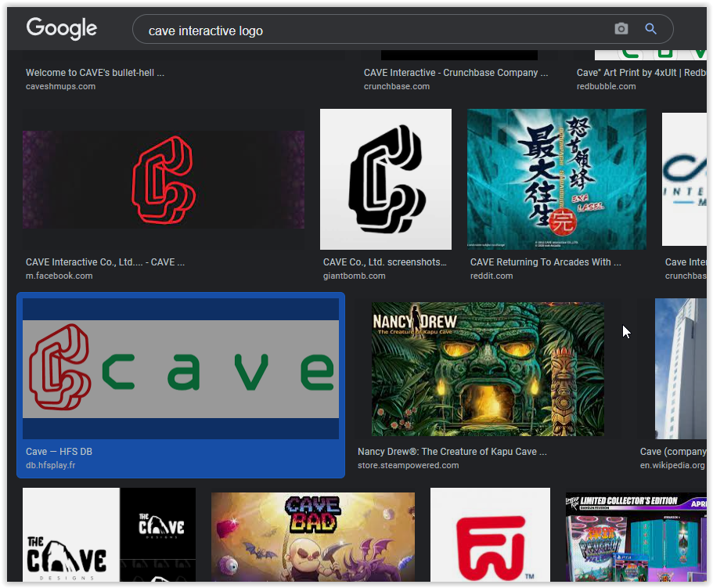The image size is (713, 588).
Task: Open The Cave Designs logo thumbnail
Action: (109, 535)
